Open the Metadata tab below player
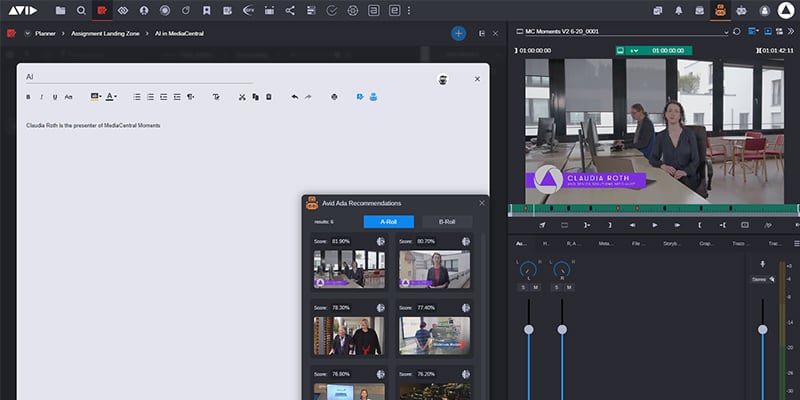 (x=606, y=244)
